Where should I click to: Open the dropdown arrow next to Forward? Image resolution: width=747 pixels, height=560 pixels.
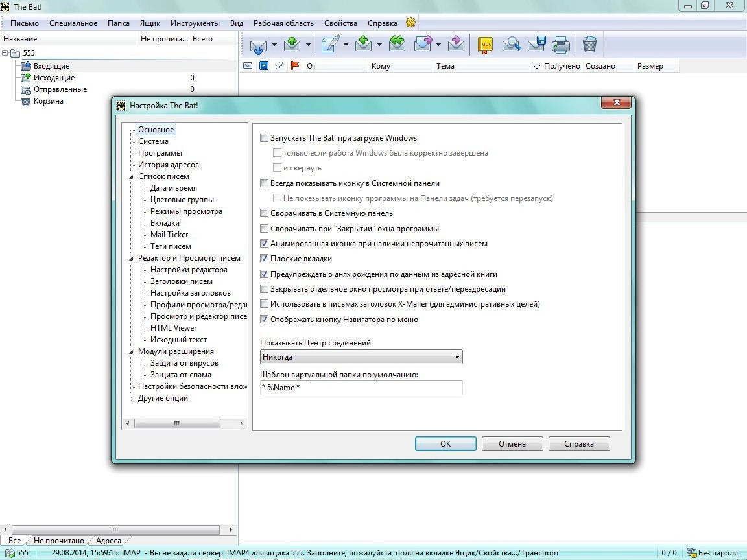(438, 45)
